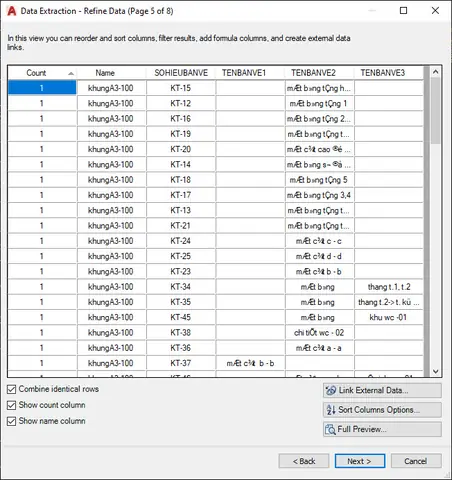Select the KT-24 cell

pyautogui.click(x=181, y=241)
